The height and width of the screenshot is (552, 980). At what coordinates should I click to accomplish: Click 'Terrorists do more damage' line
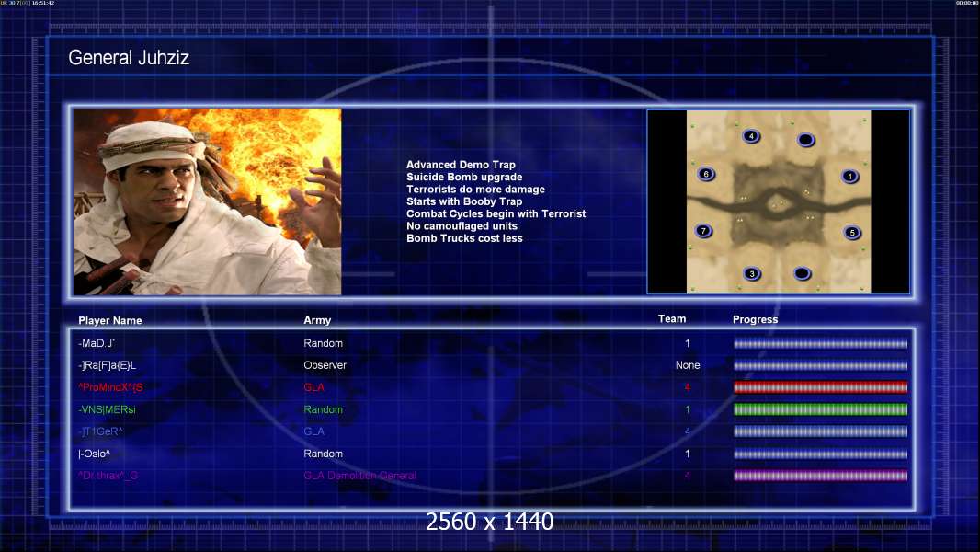[x=475, y=189]
